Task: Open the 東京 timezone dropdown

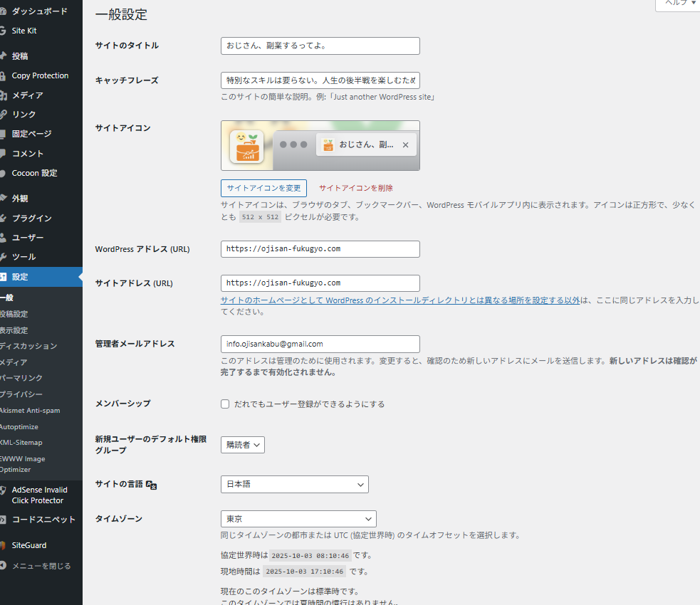Action: pyautogui.click(x=298, y=519)
